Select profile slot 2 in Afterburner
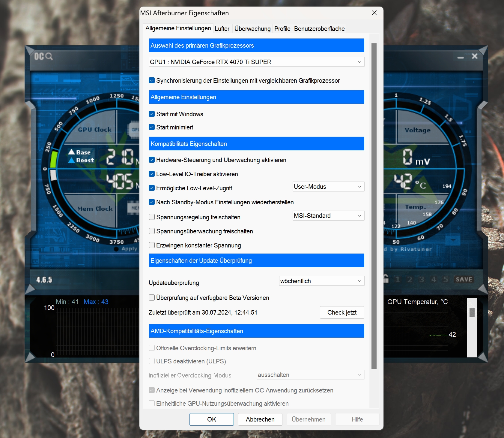The width and height of the screenshot is (504, 438). point(410,280)
